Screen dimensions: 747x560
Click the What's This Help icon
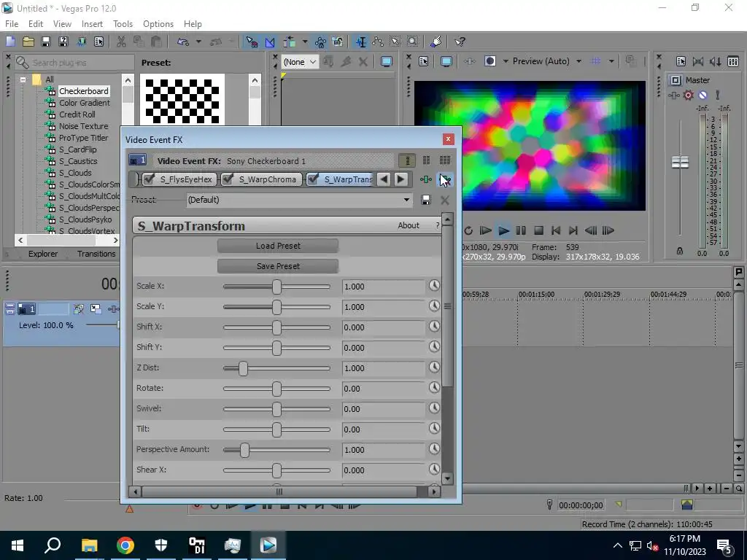tap(460, 42)
